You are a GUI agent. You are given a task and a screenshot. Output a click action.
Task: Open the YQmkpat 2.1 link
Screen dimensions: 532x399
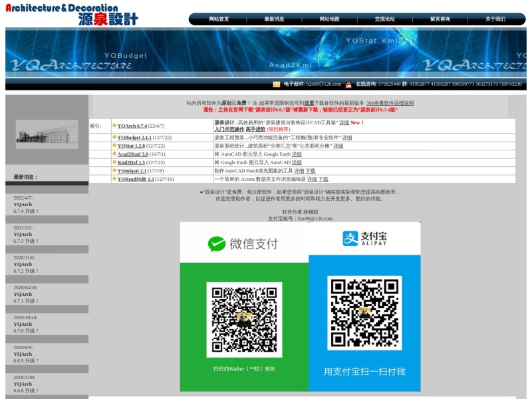click(132, 171)
